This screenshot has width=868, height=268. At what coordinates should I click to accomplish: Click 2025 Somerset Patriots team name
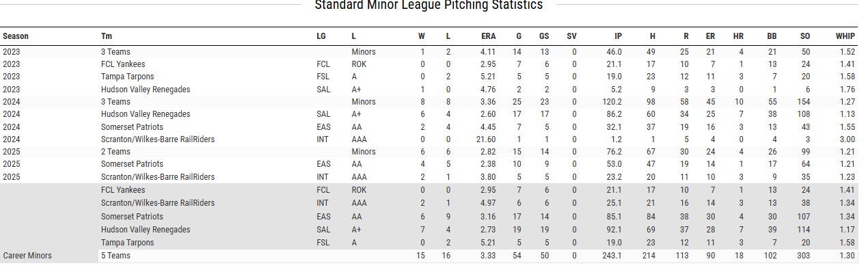coord(132,164)
